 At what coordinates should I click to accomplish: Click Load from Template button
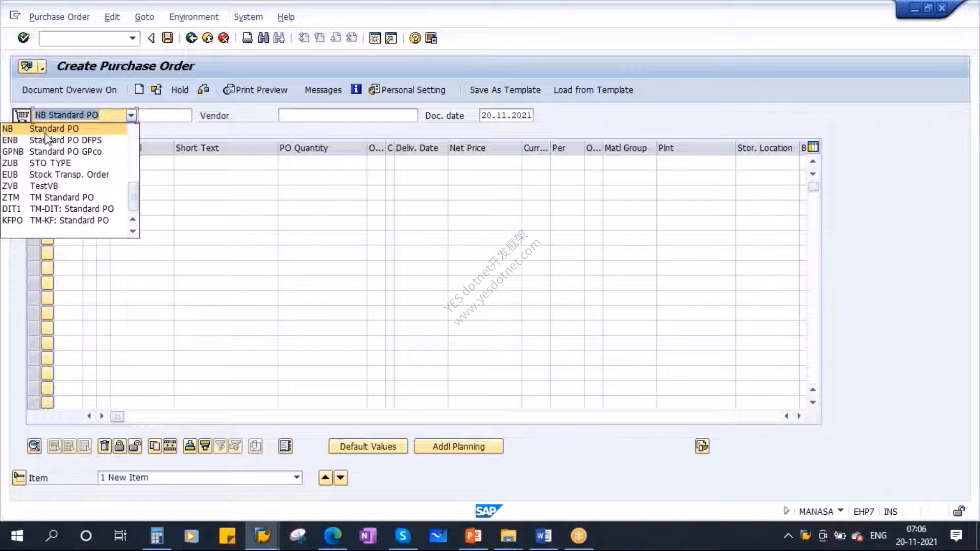pos(593,90)
